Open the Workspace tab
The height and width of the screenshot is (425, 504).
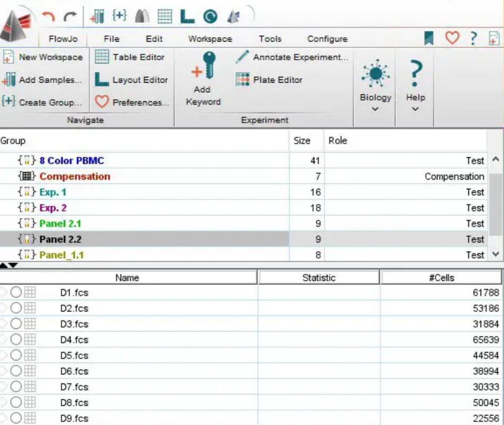click(x=210, y=39)
